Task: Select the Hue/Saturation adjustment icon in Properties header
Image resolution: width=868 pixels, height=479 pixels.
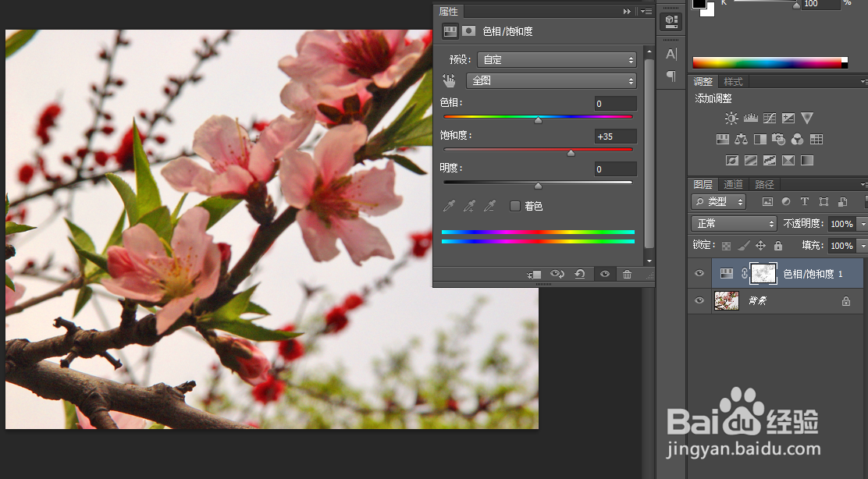Action: pos(450,31)
